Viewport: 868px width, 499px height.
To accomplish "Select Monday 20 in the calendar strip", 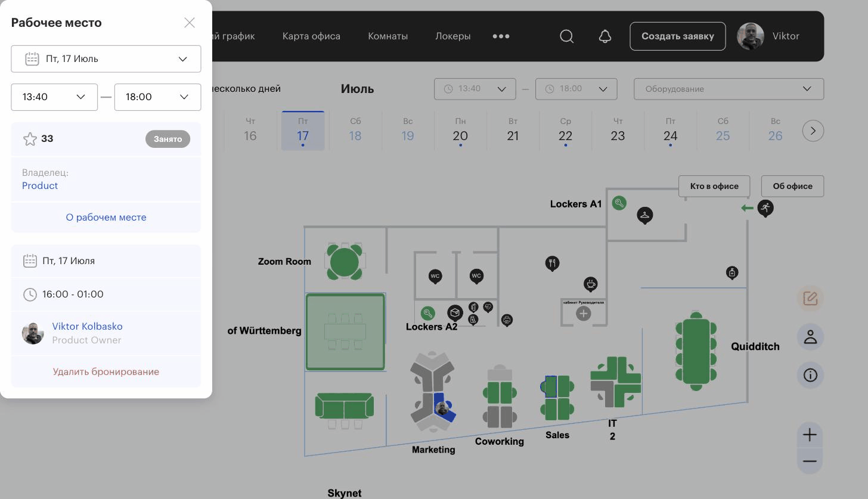I will coord(460,131).
